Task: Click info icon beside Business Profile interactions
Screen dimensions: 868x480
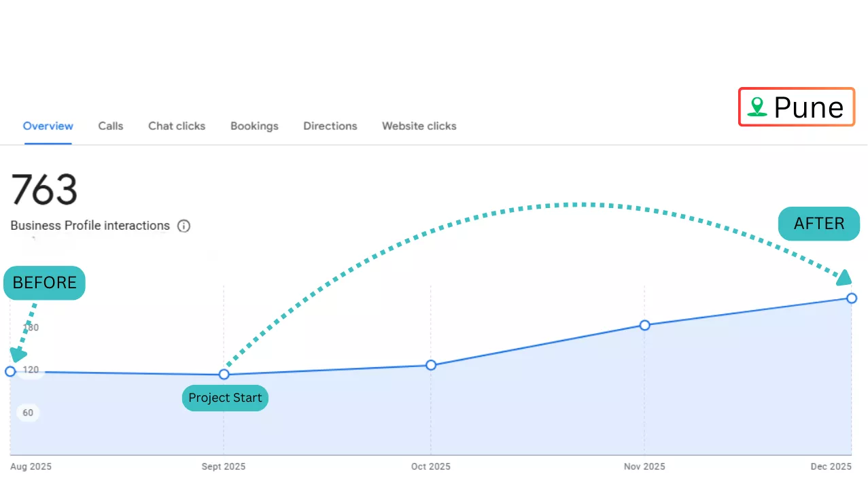Action: [184, 226]
